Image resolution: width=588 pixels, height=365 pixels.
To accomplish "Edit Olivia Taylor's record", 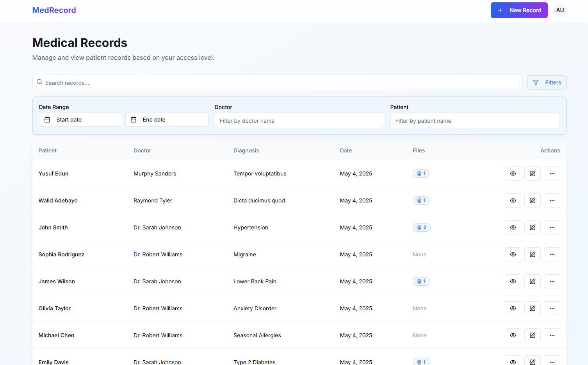I will (533, 308).
